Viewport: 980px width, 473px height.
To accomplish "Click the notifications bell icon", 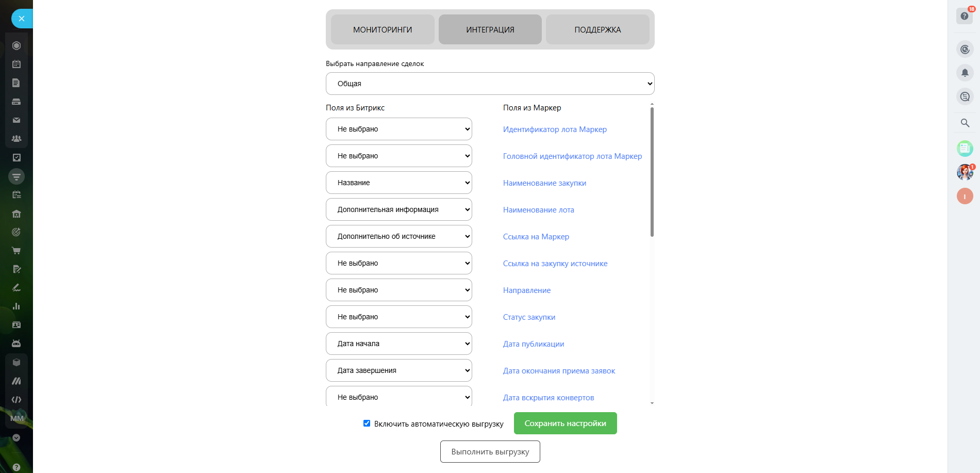I will coord(965,73).
